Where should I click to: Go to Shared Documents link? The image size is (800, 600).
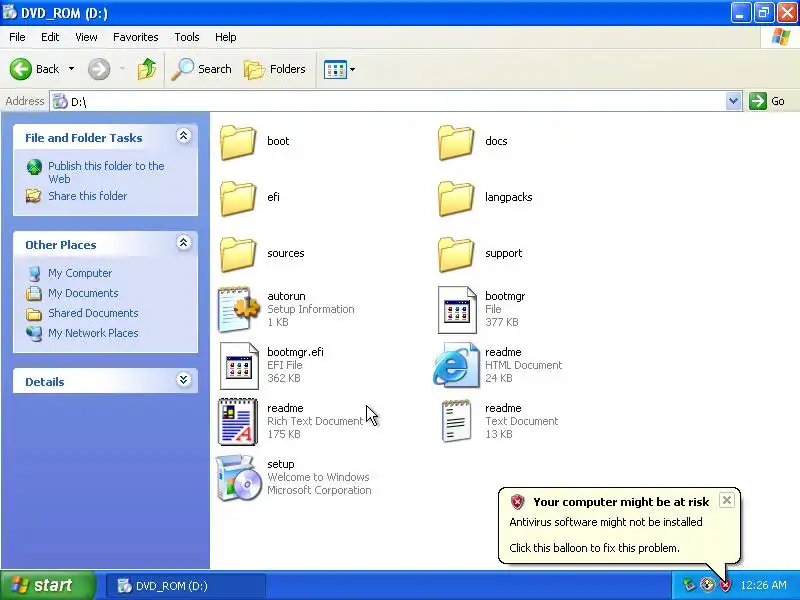pos(93,313)
